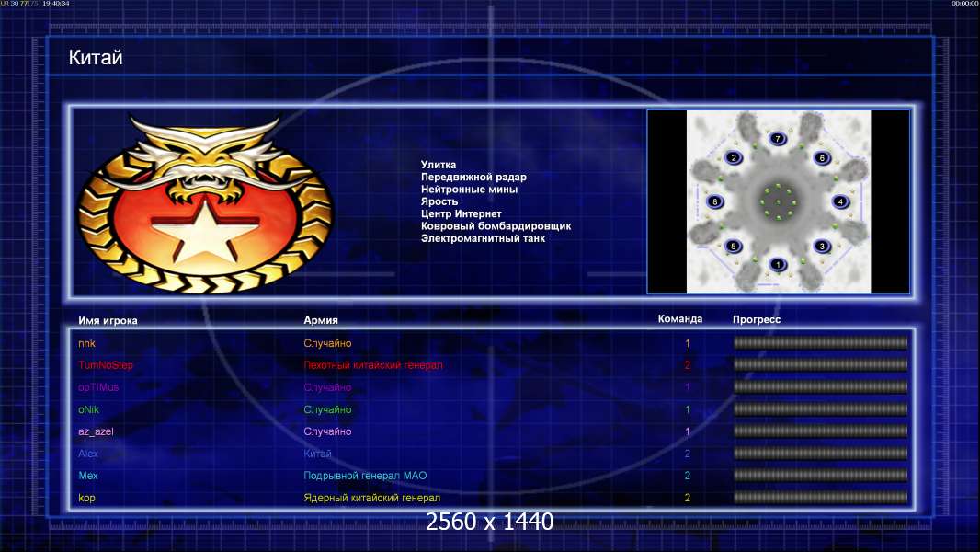Select start position 4 on the map
This screenshot has height=552, width=980.
pyautogui.click(x=840, y=201)
